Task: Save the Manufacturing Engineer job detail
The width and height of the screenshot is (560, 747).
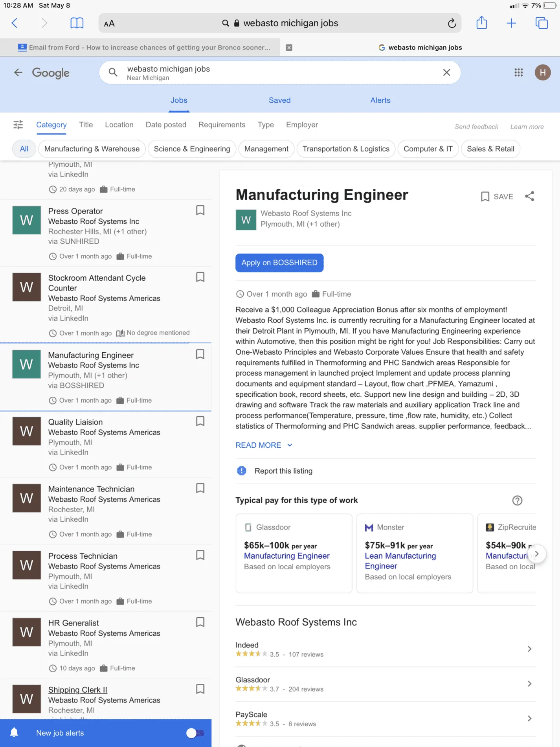Action: coord(497,197)
